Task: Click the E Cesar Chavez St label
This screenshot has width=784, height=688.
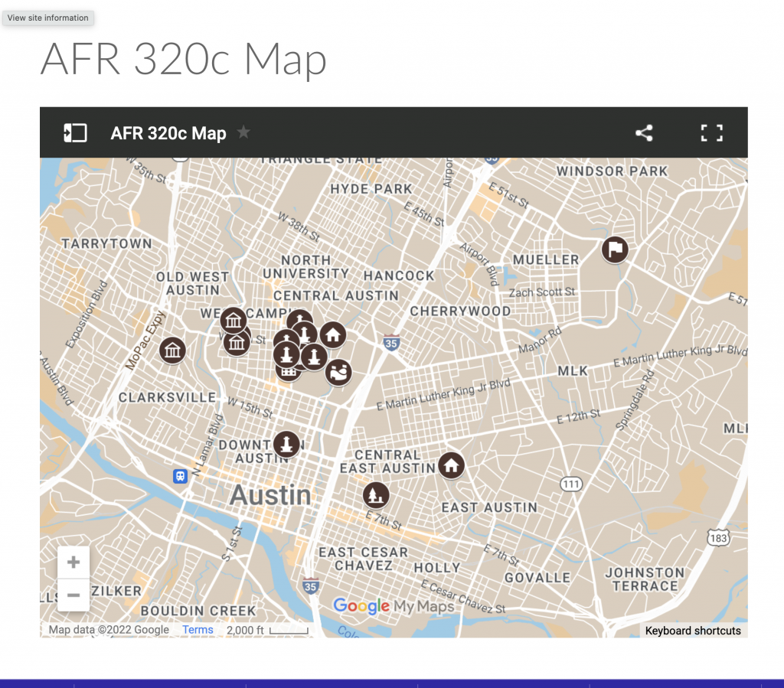Action: click(x=463, y=597)
